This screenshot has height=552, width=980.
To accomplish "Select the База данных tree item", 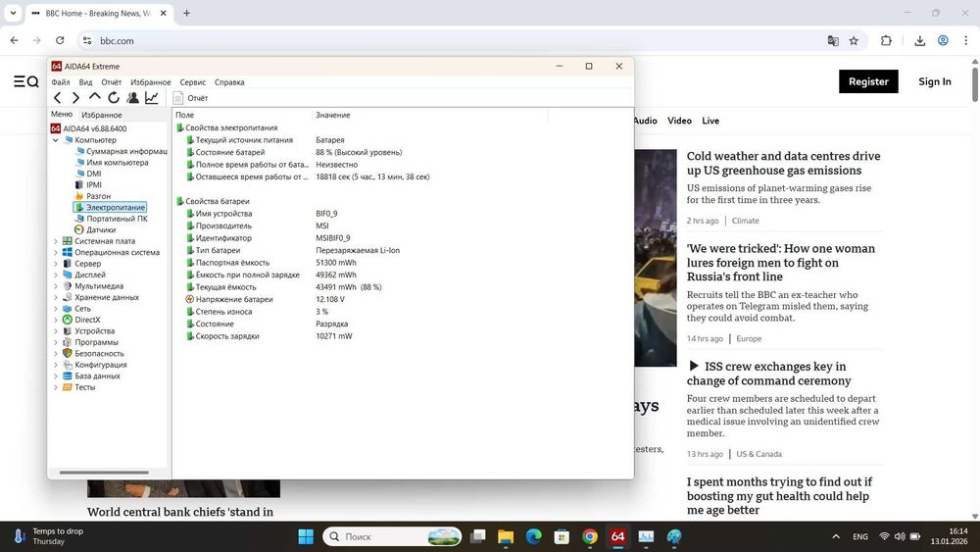I will (91, 376).
